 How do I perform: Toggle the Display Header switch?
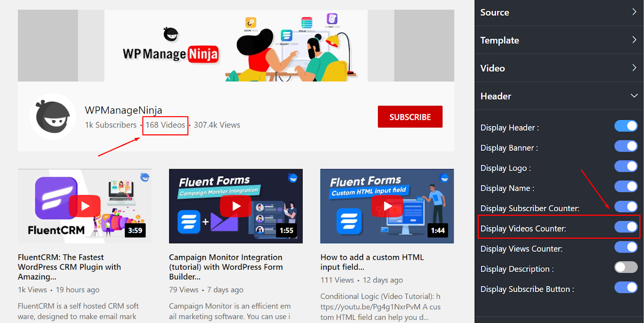626,126
